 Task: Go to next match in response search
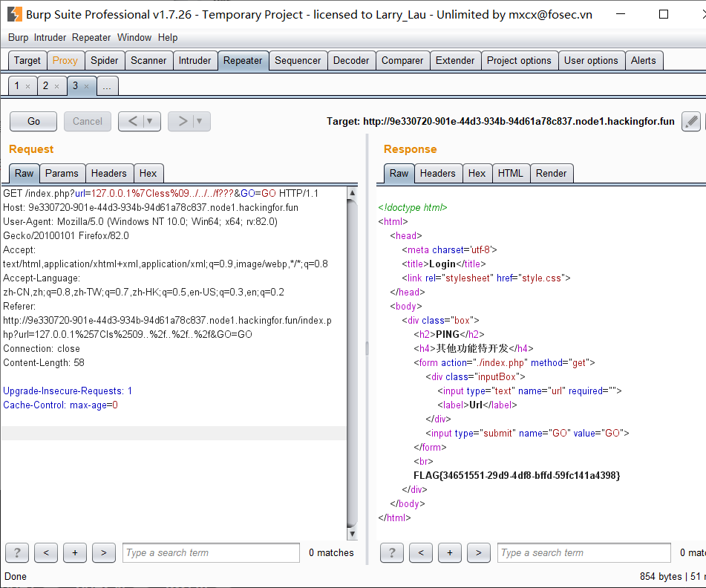point(478,552)
